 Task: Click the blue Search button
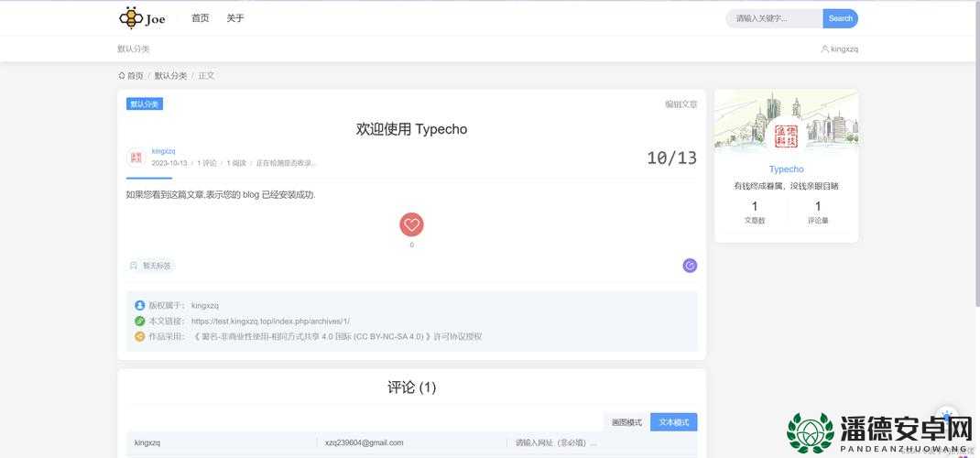click(841, 18)
